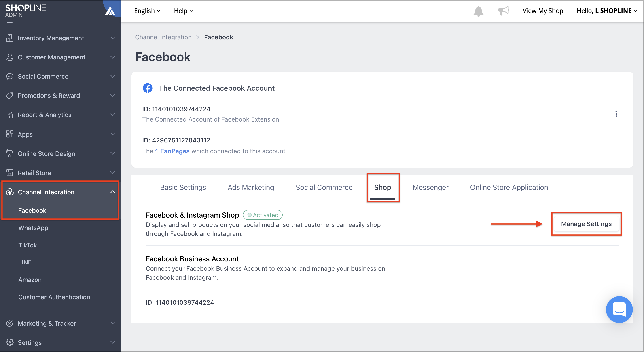Open the English language dropdown
The height and width of the screenshot is (352, 644).
click(147, 11)
